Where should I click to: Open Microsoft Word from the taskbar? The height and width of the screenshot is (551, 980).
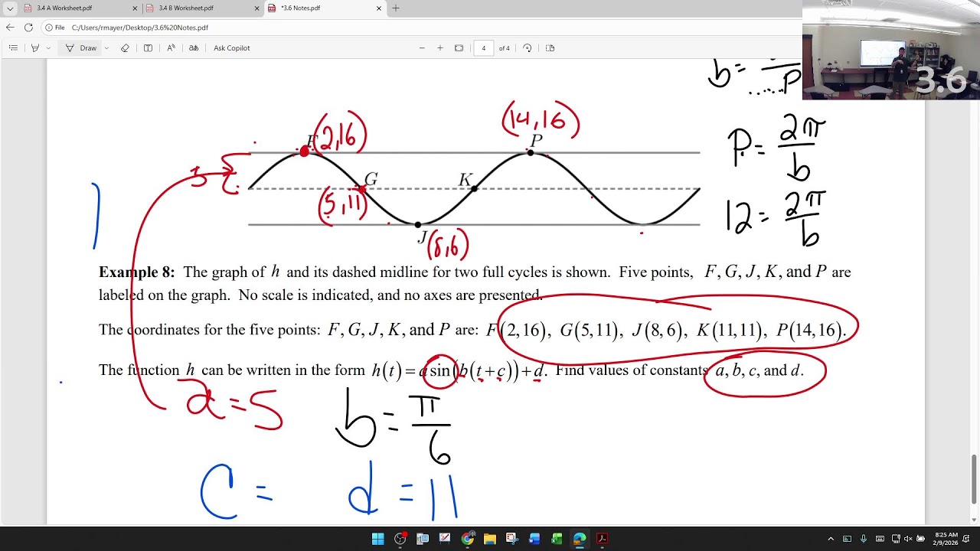coord(534,539)
